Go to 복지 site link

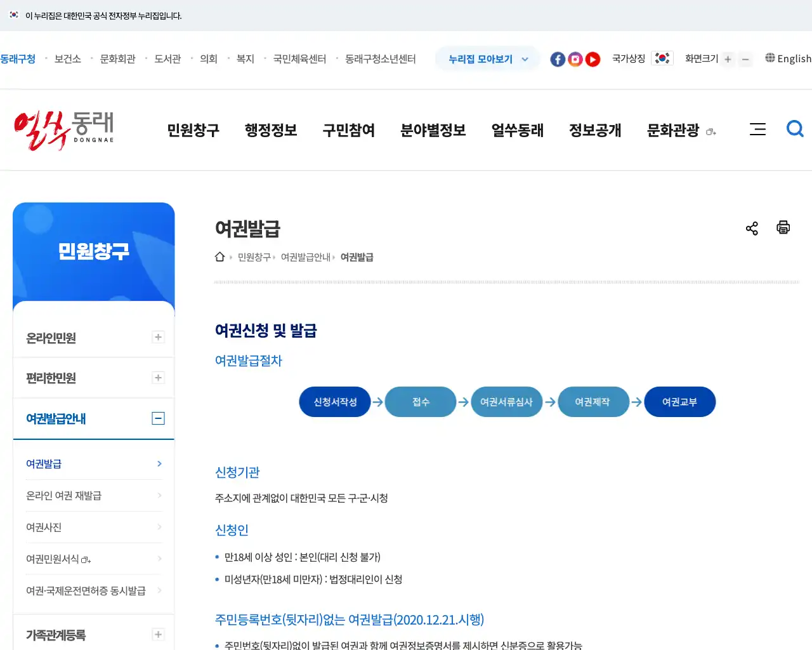click(246, 59)
